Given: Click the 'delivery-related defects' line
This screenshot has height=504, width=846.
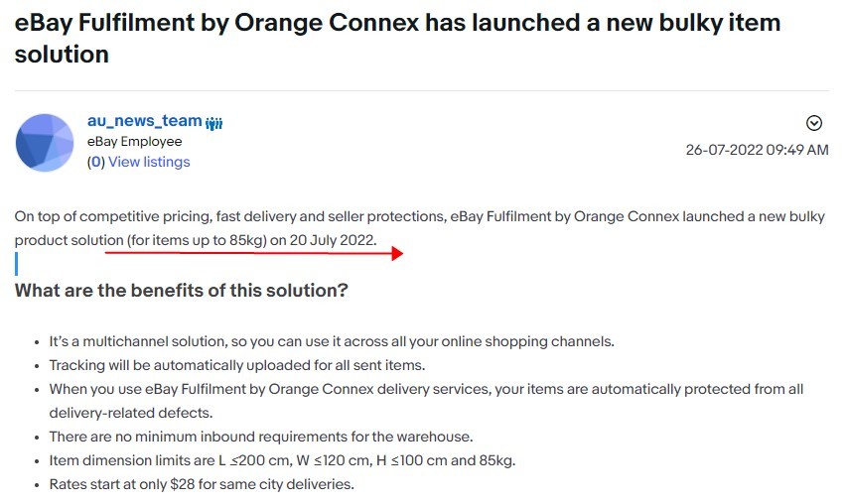Looking at the screenshot, I should click(131, 413).
